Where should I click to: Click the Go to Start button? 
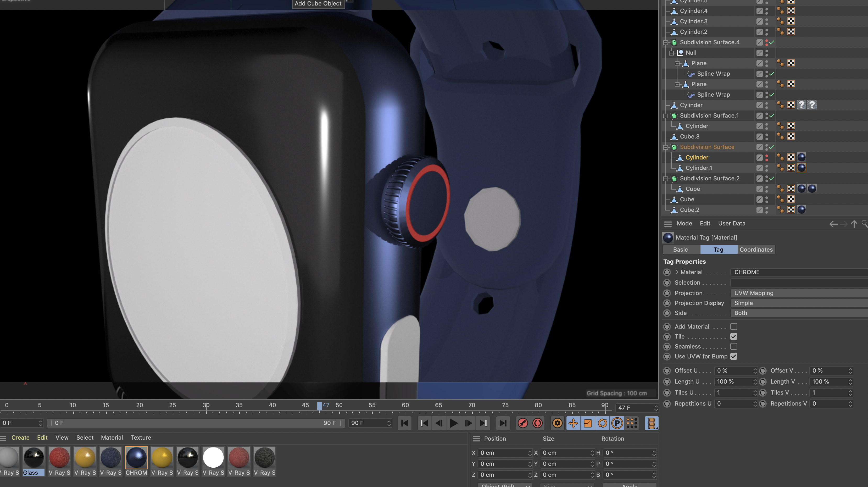405,423
